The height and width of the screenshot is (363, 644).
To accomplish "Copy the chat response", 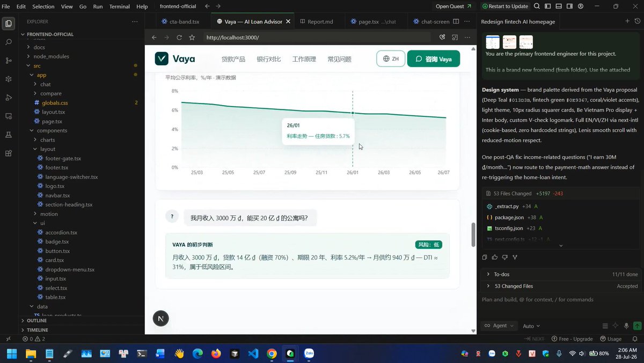I will click(485, 257).
